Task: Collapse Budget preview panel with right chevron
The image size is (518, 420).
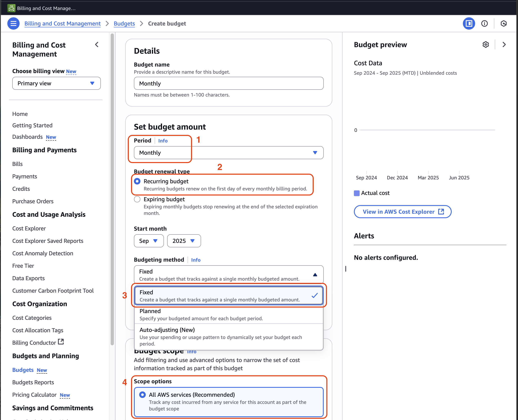Action: pos(504,44)
